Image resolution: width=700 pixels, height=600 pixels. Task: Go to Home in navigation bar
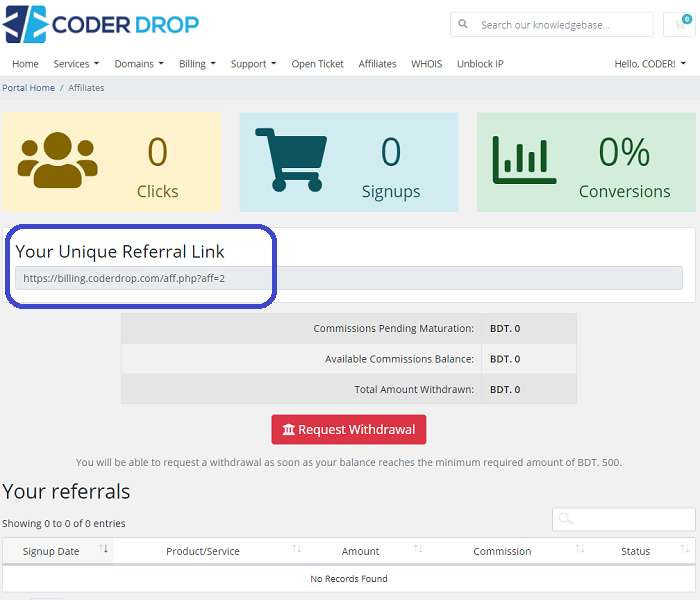(25, 64)
